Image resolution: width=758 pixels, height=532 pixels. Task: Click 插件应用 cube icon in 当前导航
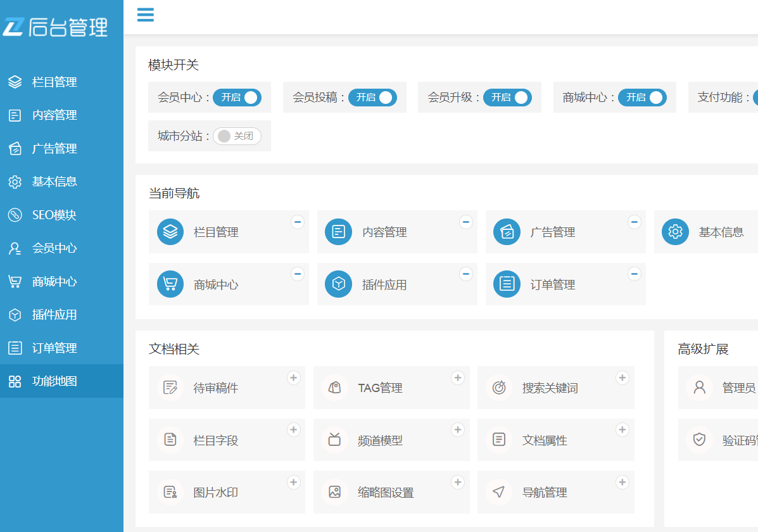338,284
